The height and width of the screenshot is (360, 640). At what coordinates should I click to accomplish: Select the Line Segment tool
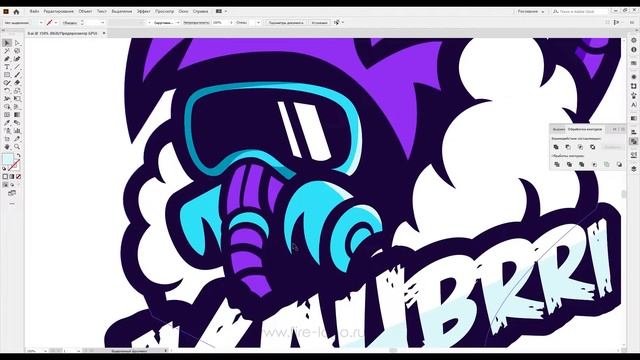coord(17,67)
